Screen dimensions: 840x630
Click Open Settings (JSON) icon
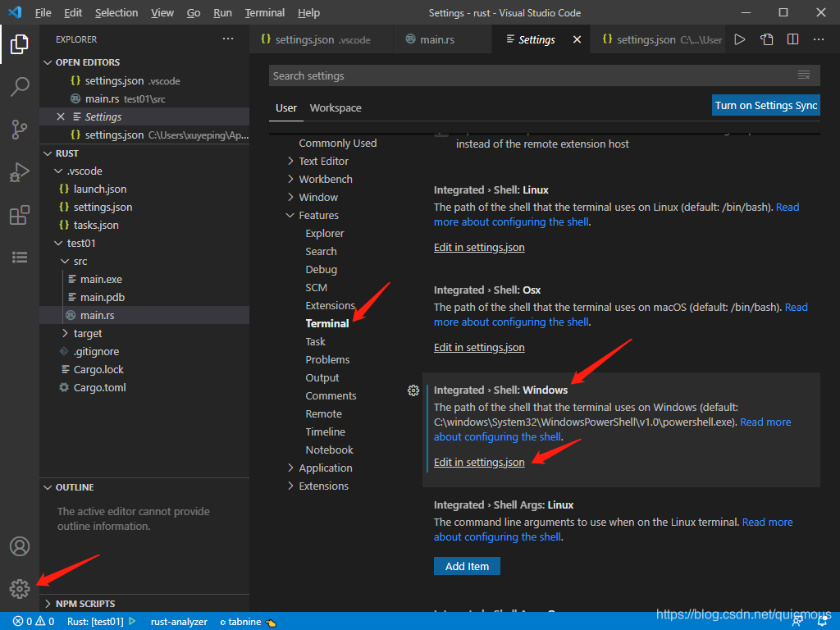click(767, 39)
